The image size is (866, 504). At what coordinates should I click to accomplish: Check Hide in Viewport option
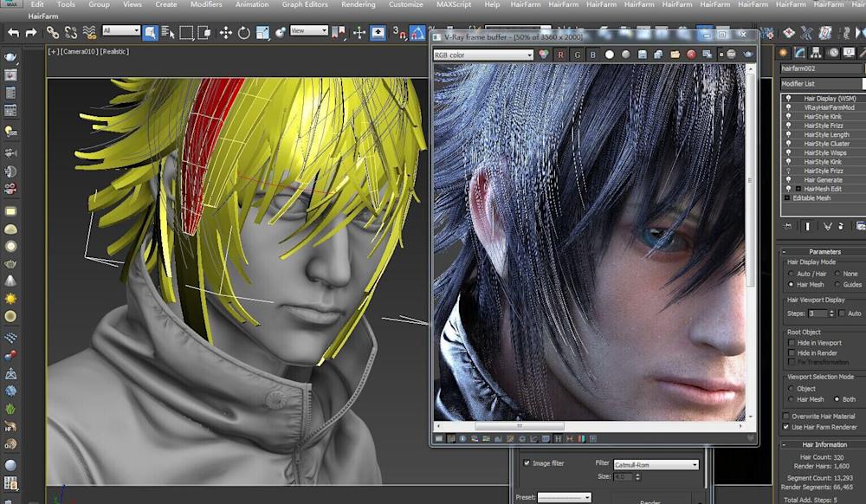coord(792,343)
